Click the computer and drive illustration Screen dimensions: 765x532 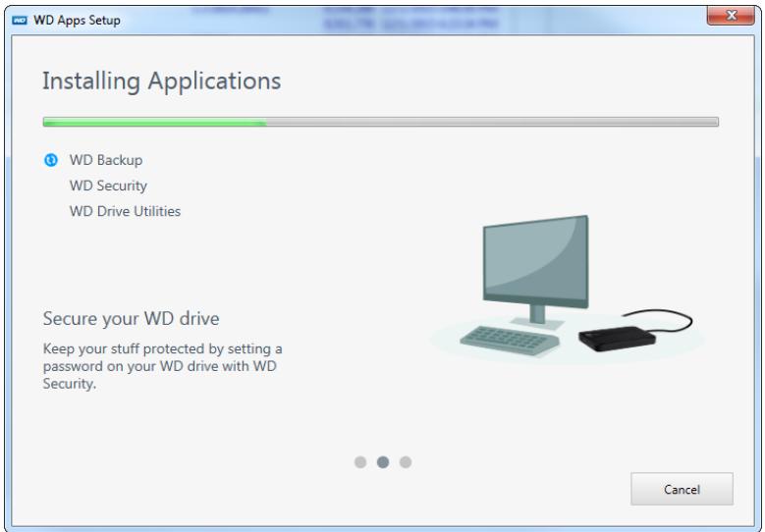(567, 288)
